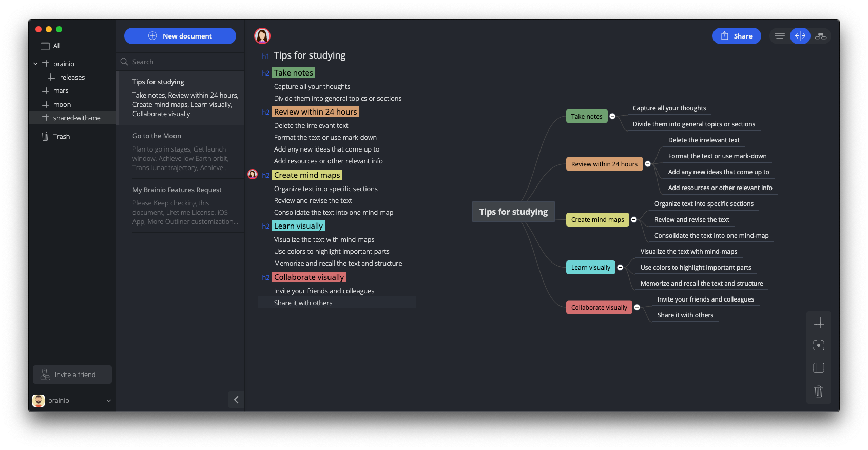
Task: Switch to mind-map-only view icon
Action: (x=820, y=36)
